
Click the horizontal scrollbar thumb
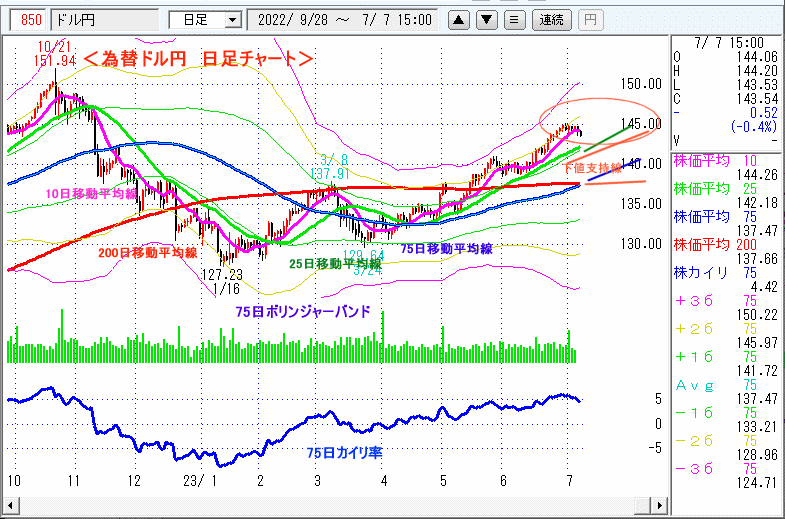[643, 505]
